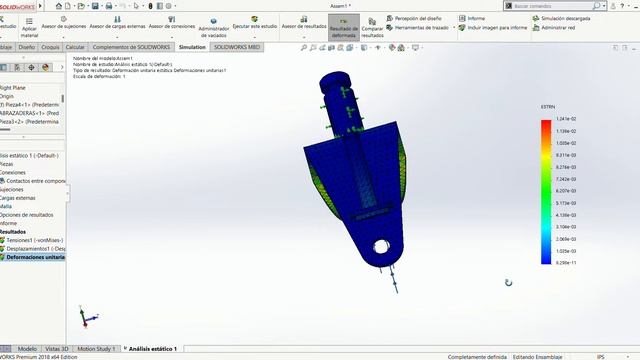Select Right Plane in feature tree
Image resolution: width=640 pixels, height=360 pixels.
coord(13,88)
